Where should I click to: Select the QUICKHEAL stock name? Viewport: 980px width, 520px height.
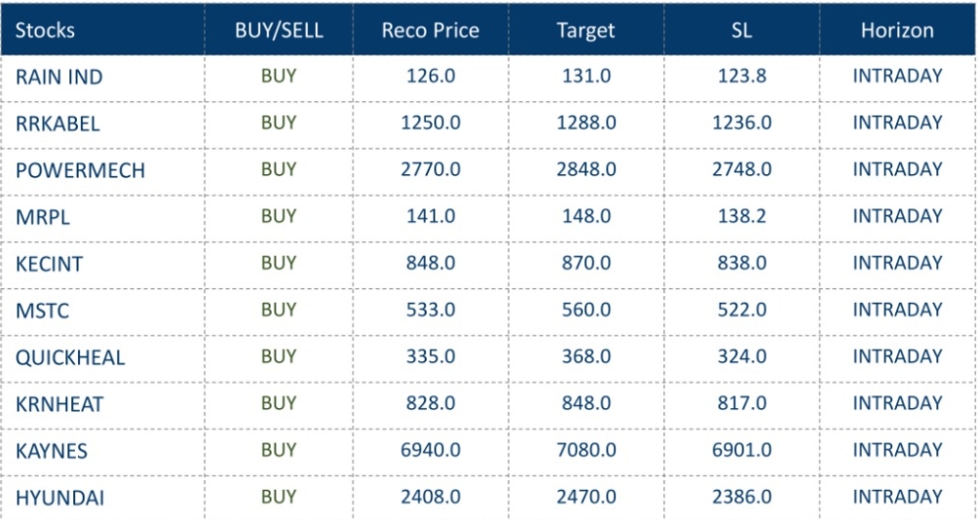click(70, 357)
